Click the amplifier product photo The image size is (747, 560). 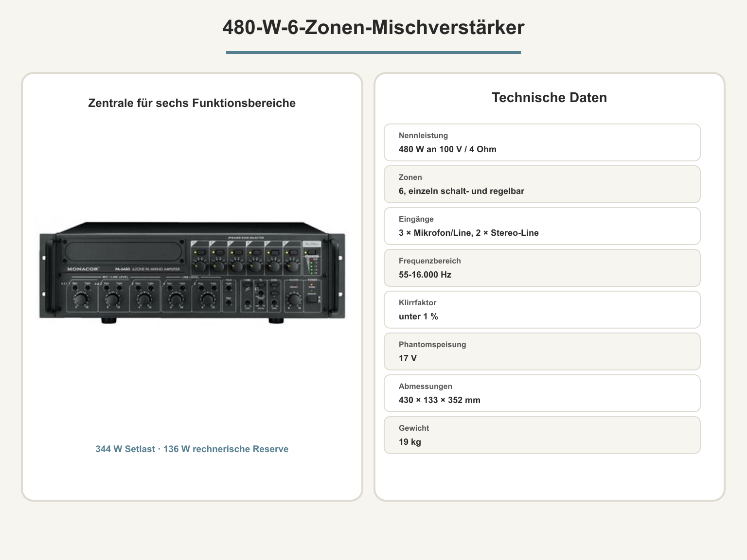tap(192, 273)
